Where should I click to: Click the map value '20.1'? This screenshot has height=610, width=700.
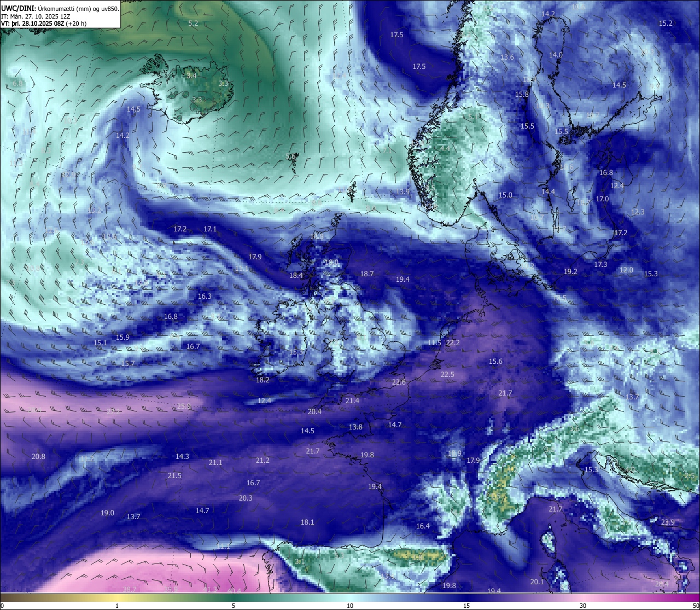[x=537, y=582]
